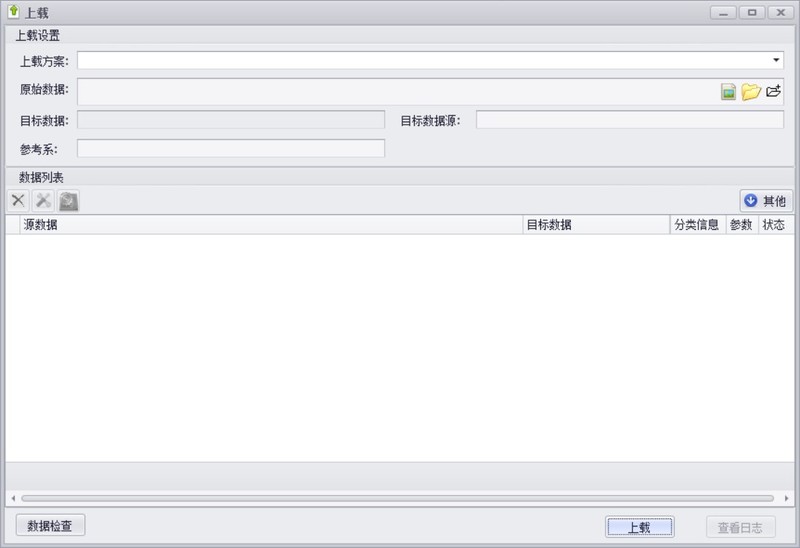The height and width of the screenshot is (548, 800).
Task: Expand the 上载方案 dropdown arrow
Action: click(x=776, y=60)
